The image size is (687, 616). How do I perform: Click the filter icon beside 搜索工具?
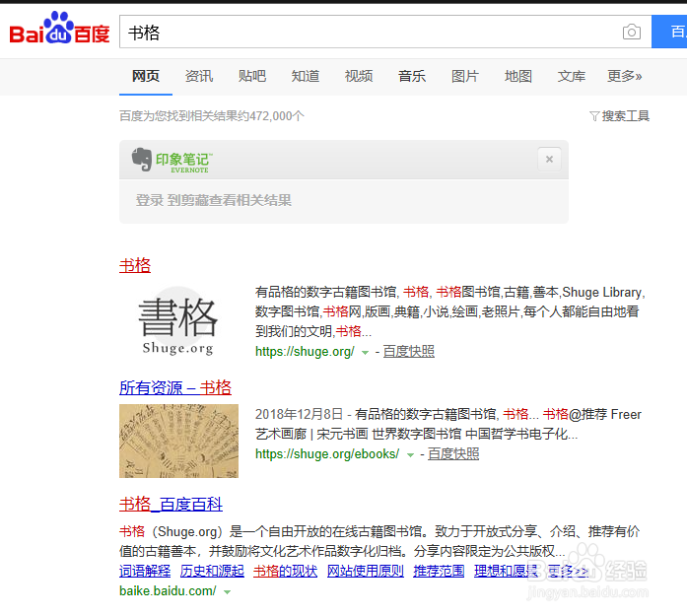point(594,116)
